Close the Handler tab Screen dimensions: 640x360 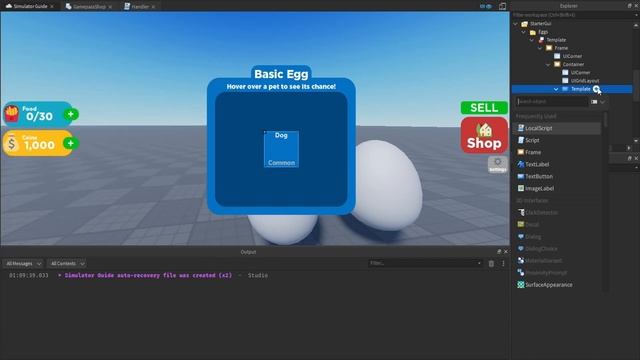click(153, 7)
